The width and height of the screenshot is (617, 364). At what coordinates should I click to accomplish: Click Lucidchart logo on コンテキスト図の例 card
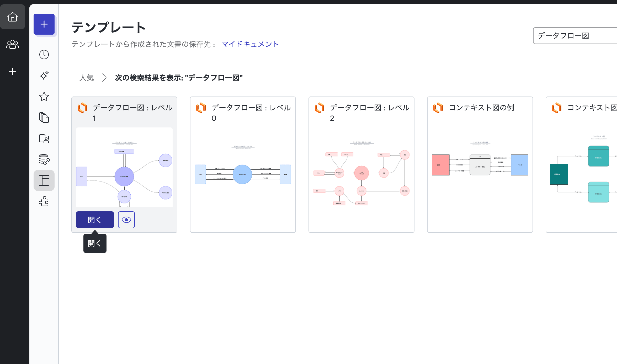point(438,108)
